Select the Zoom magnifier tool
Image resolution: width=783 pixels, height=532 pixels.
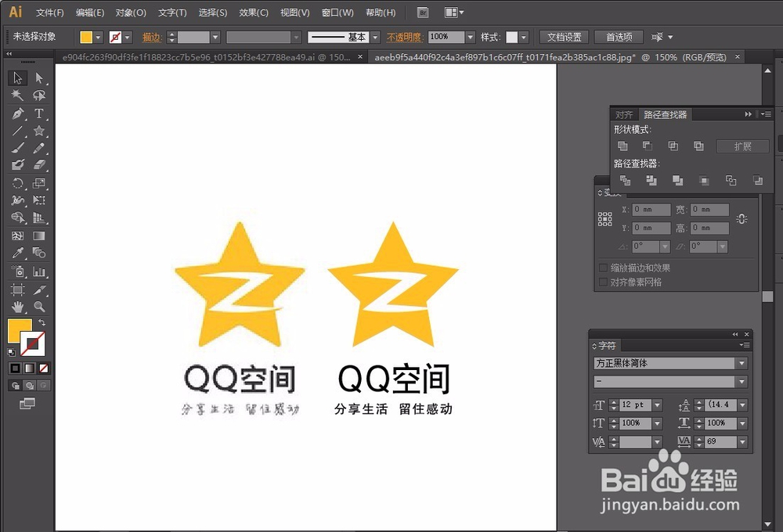click(39, 307)
